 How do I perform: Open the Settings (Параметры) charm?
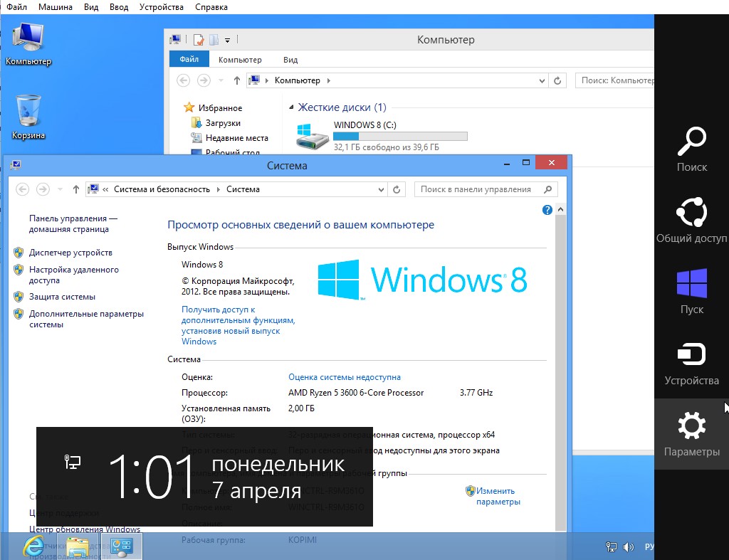[x=691, y=433]
